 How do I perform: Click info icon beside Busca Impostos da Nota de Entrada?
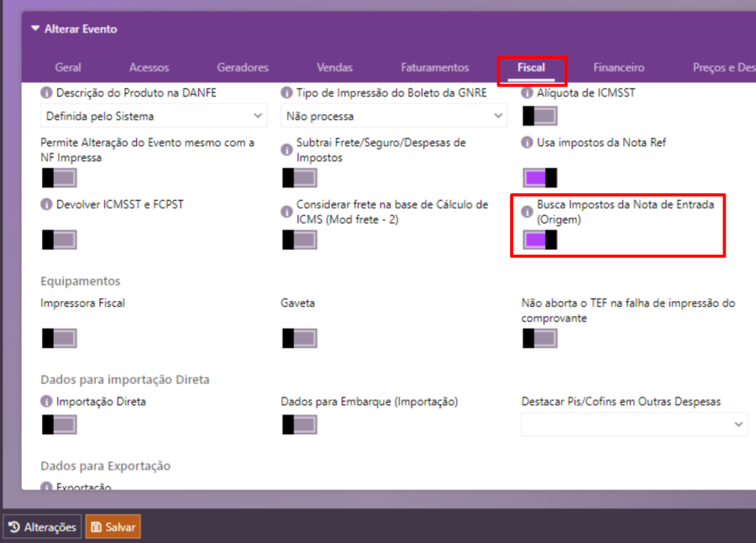point(527,212)
